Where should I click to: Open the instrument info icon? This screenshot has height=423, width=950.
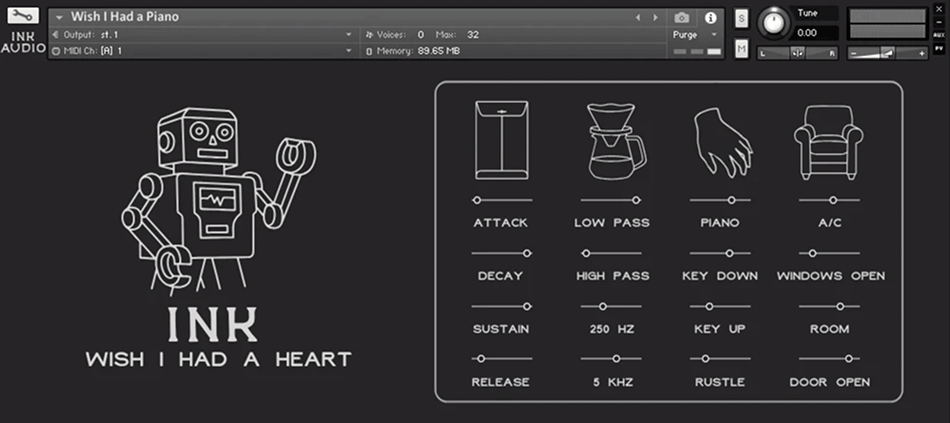tap(711, 18)
